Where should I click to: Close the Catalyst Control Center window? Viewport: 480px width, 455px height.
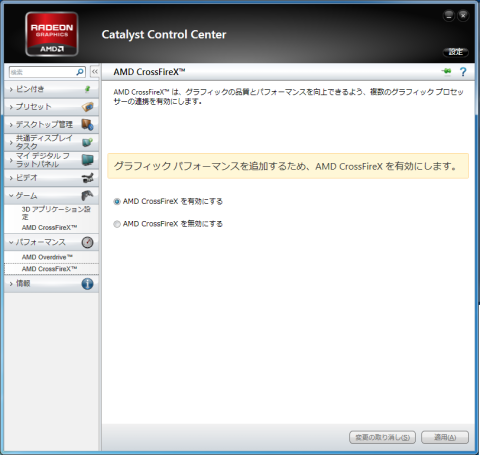point(463,15)
